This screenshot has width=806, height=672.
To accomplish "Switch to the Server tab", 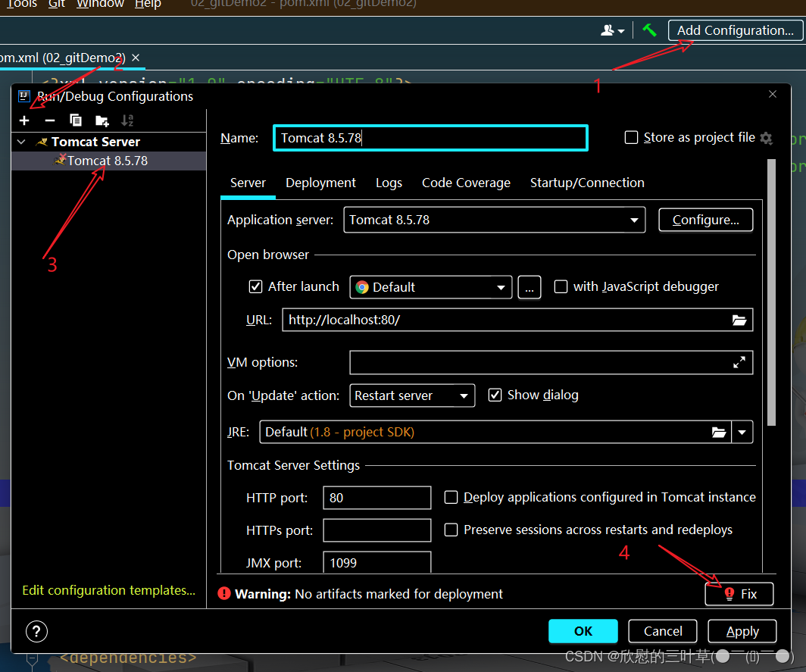I will click(x=248, y=183).
